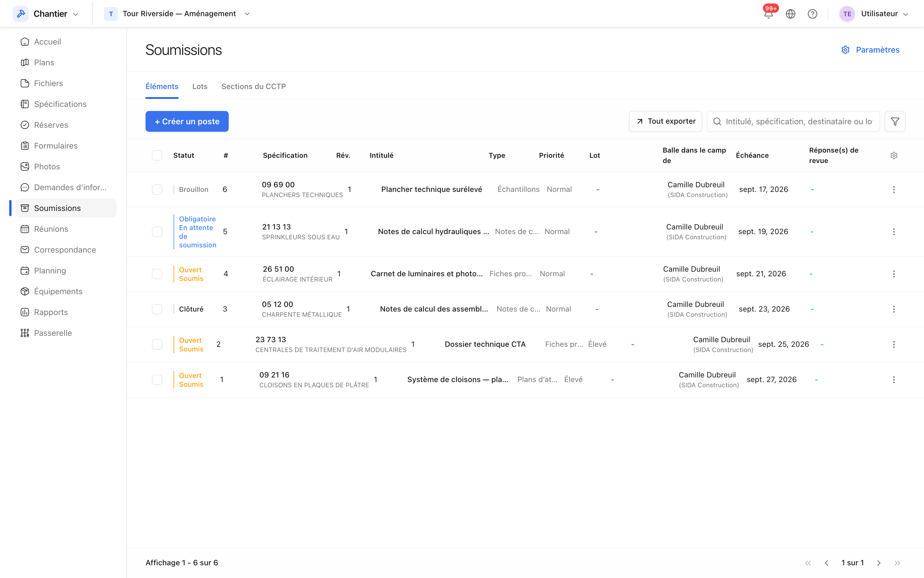Open table column settings gear icon
This screenshot has height=578, width=924.
(893, 155)
